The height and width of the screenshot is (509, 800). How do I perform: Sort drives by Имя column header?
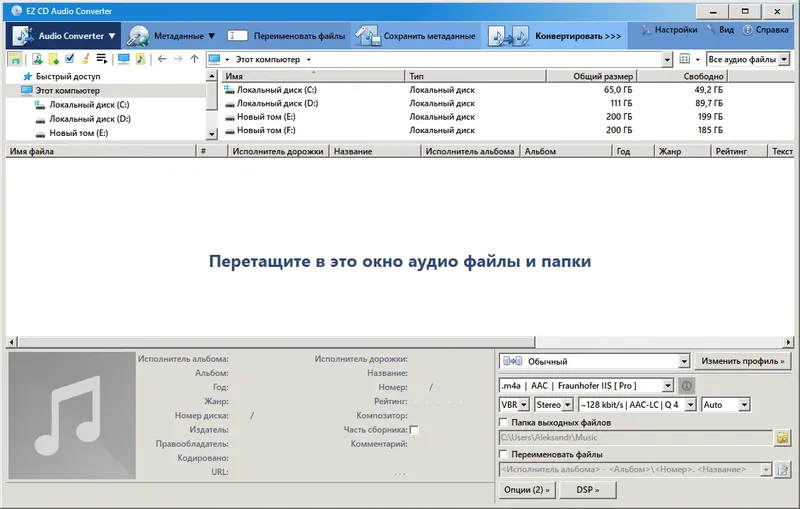[313, 76]
